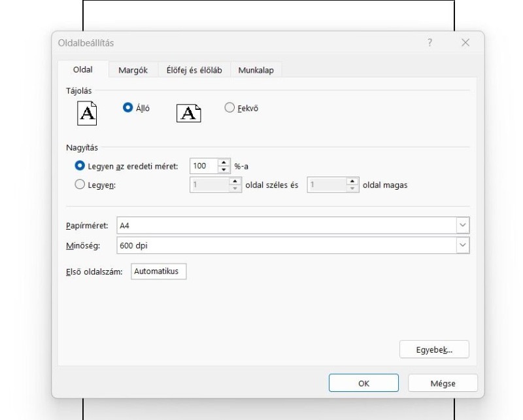Decrease pages wide spinner down arrow
Viewport: 523px width, 420px height.
235,188
